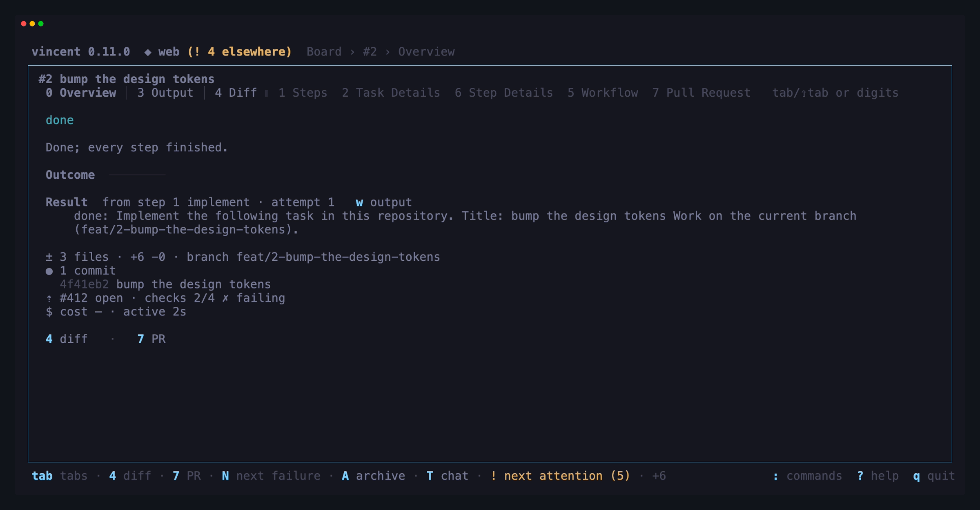Click the 'vincent 0.11.0' app label
Image resolution: width=980 pixels, height=510 pixels.
tap(81, 52)
